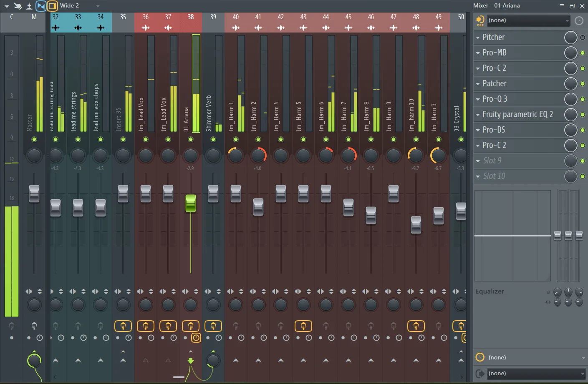Viewport: 588px width, 384px height.
Task: Click the Master stereo separation knob
Action: click(x=34, y=305)
